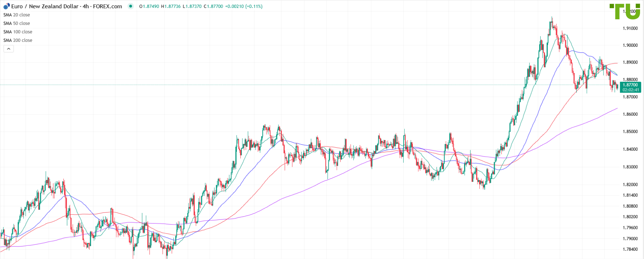This screenshot has width=644, height=259.
Task: Collapse the indicator legend with the chevron
Action: (9, 49)
